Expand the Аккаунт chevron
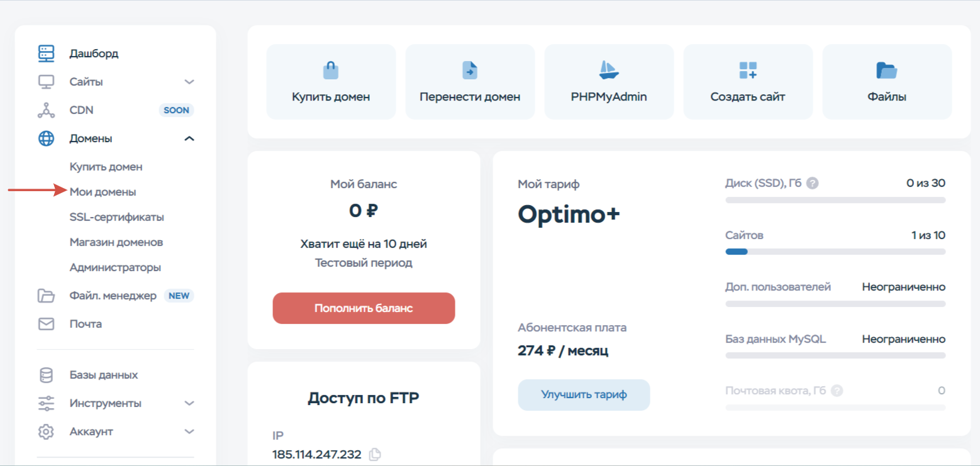 point(189,431)
